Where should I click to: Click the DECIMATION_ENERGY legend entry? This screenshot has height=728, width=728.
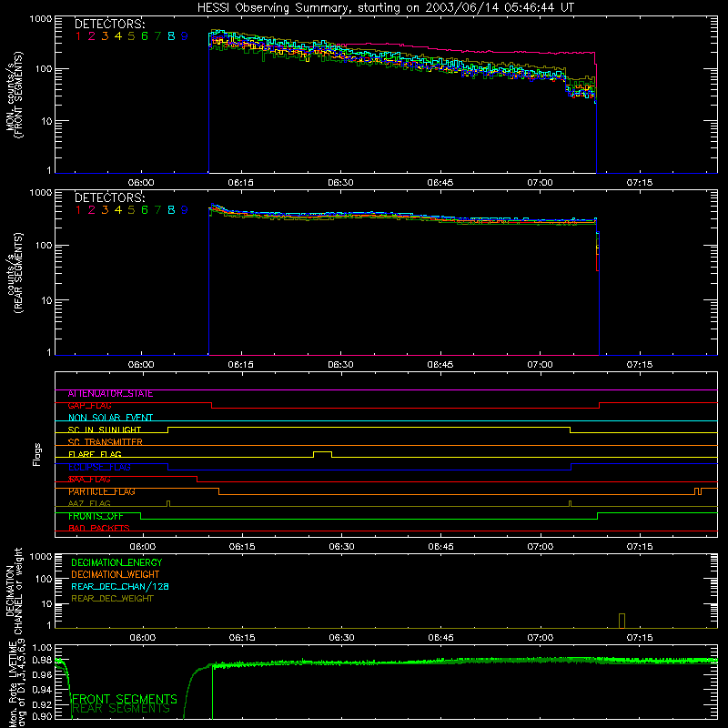point(116,562)
